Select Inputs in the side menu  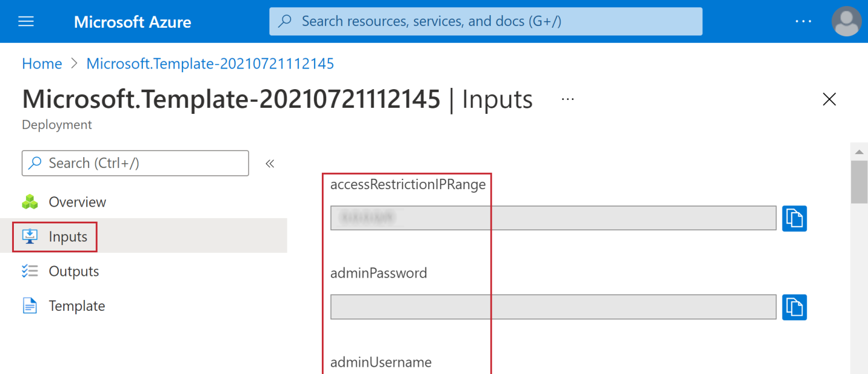point(68,237)
